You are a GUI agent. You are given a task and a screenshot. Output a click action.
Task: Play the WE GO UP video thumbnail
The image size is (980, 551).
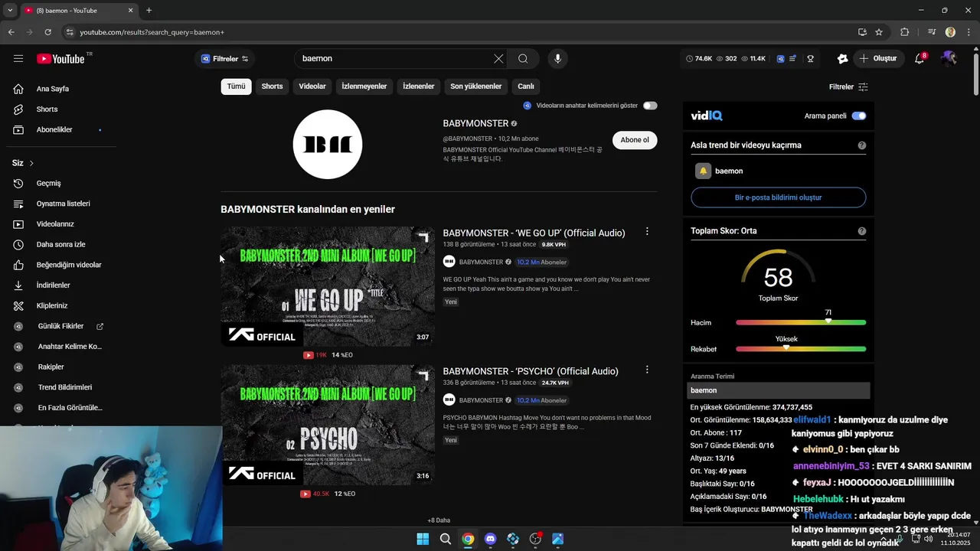pyautogui.click(x=328, y=286)
